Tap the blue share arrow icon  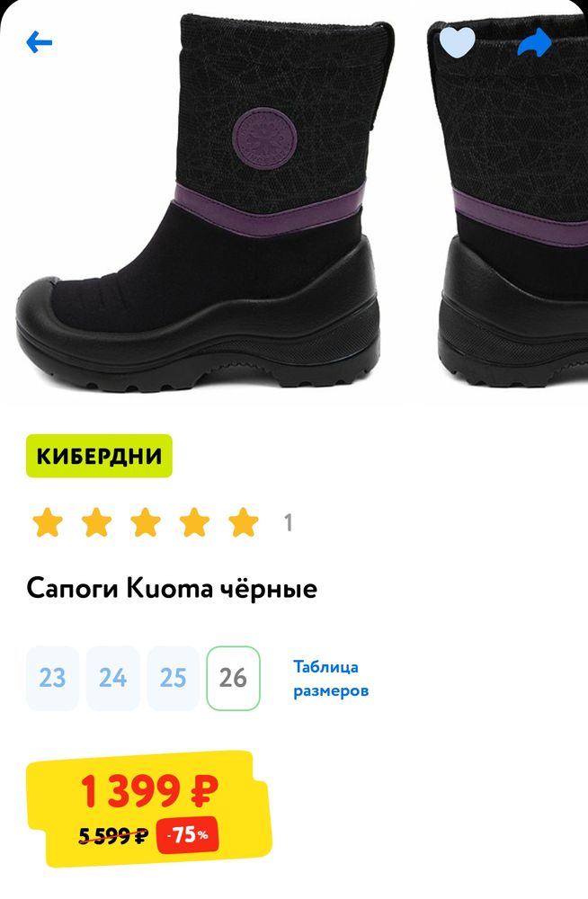coord(534,42)
